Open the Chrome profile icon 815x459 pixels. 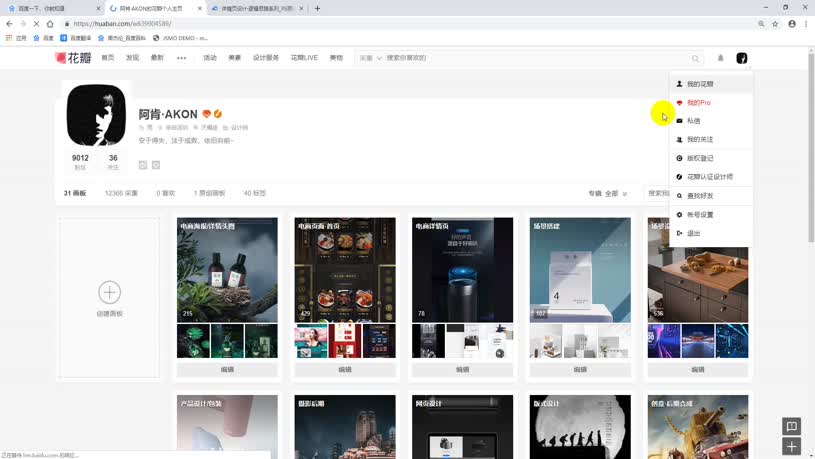792,24
